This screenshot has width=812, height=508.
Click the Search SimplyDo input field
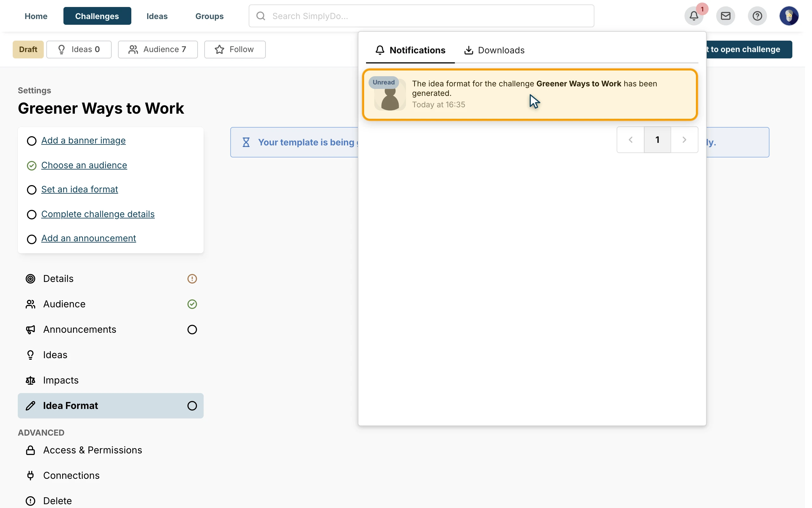421,16
